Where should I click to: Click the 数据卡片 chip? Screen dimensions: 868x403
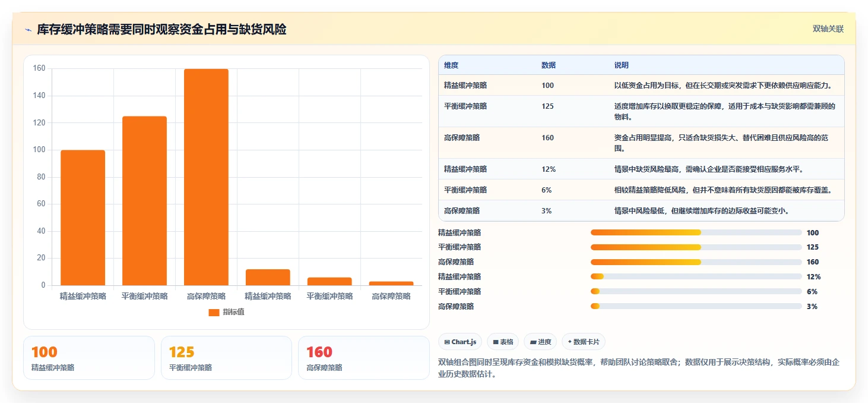tap(584, 342)
